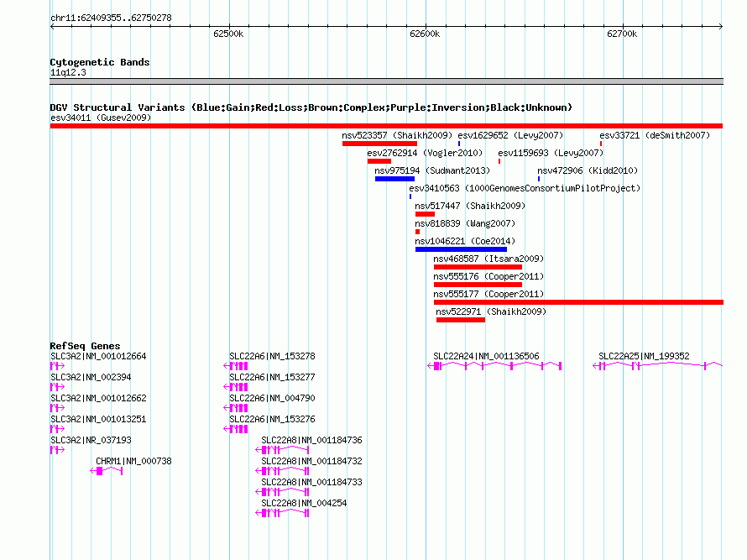Click the esv33721 (deSmith2007) red marker

601,144
